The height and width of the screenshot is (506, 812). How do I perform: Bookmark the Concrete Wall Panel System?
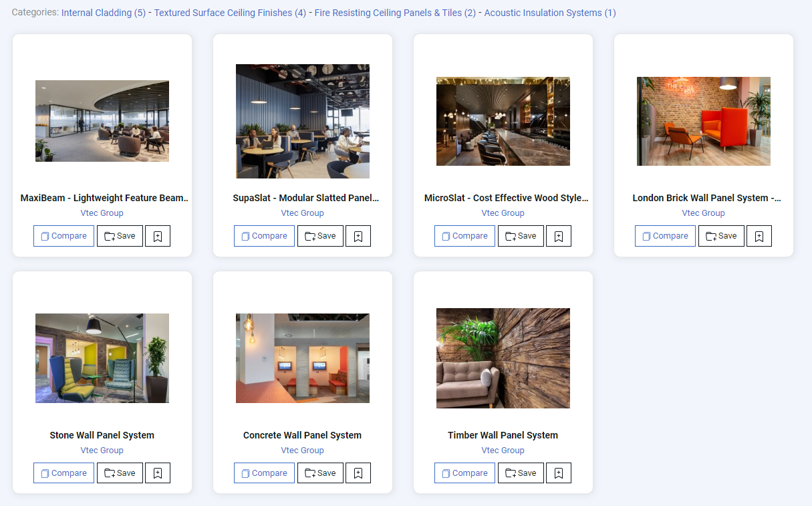pos(358,473)
